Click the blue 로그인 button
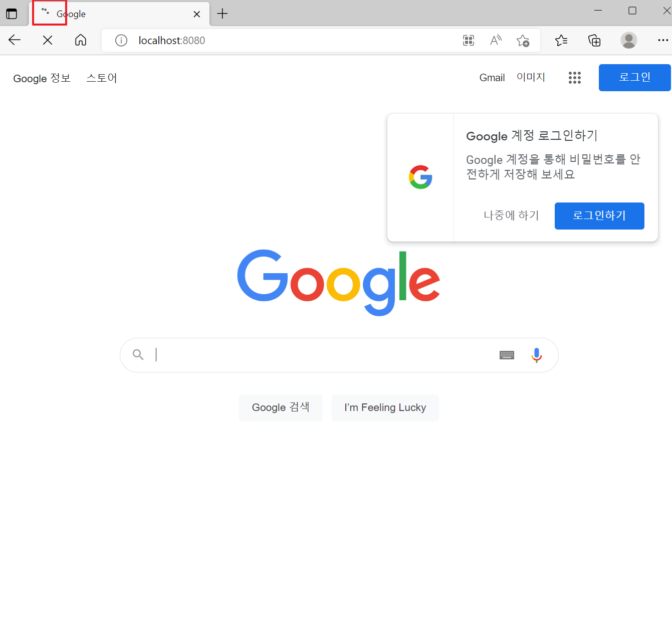 [634, 78]
